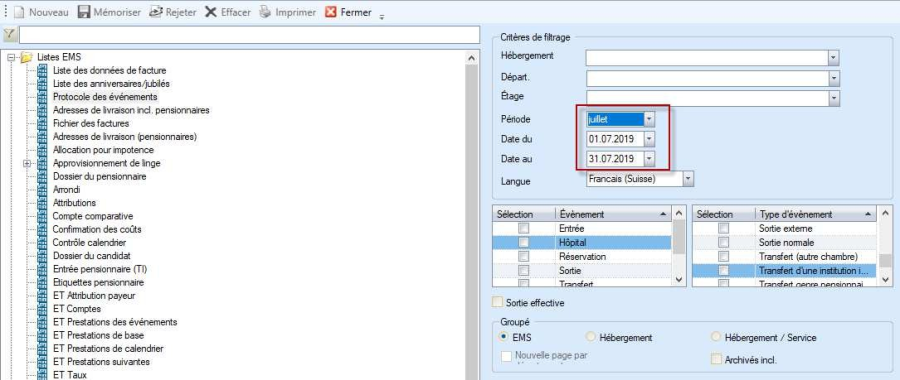
Task: Click the Effacer delete button
Action: pos(228,12)
